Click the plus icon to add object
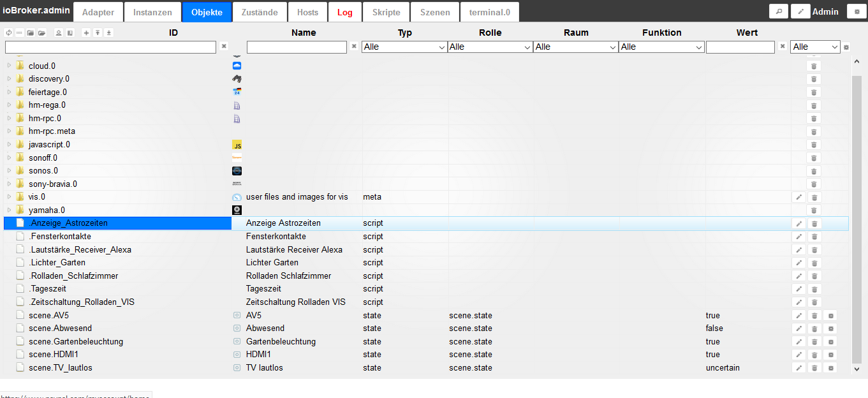Viewport: 868px width, 398px height. 87,33
